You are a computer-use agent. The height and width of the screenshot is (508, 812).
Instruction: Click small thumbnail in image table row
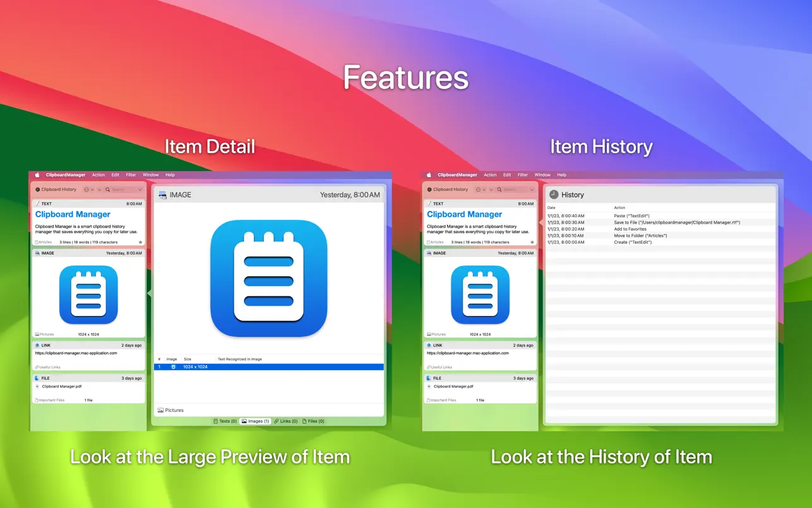point(174,367)
